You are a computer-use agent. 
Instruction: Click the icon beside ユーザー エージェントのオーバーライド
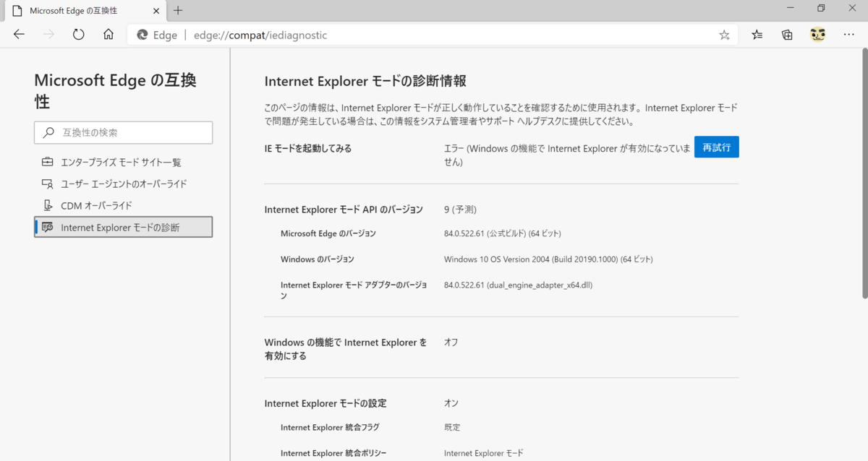click(48, 184)
